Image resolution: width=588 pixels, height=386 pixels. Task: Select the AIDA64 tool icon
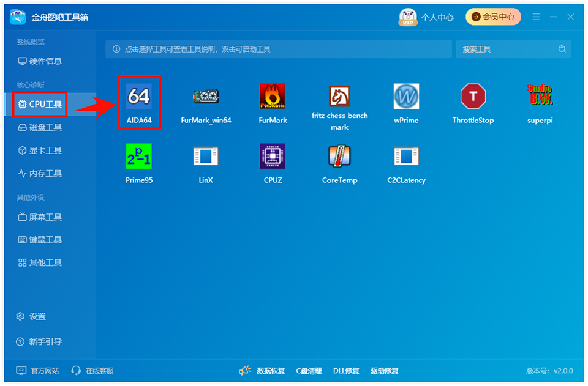click(139, 96)
